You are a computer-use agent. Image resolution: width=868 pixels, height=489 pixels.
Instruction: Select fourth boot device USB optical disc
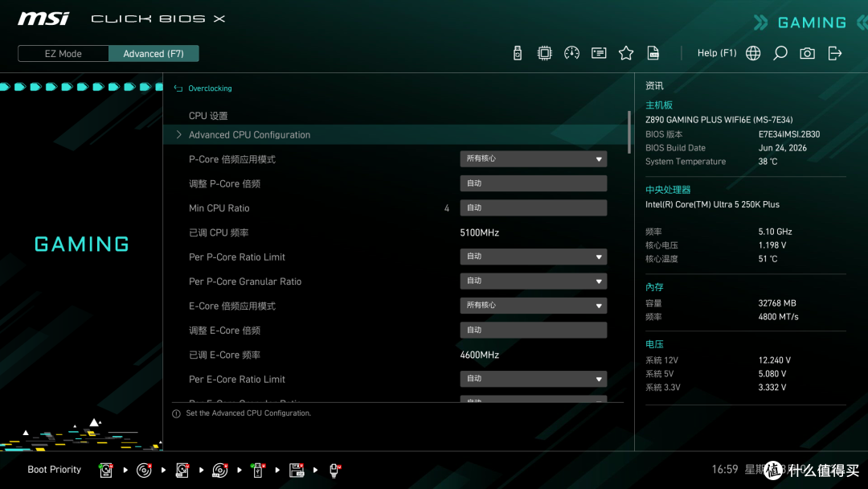coord(219,471)
